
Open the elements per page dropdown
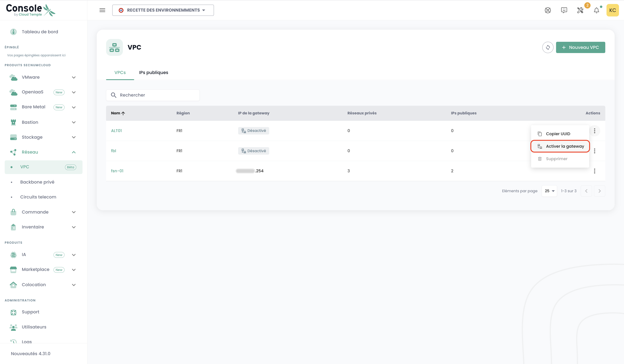(x=549, y=191)
